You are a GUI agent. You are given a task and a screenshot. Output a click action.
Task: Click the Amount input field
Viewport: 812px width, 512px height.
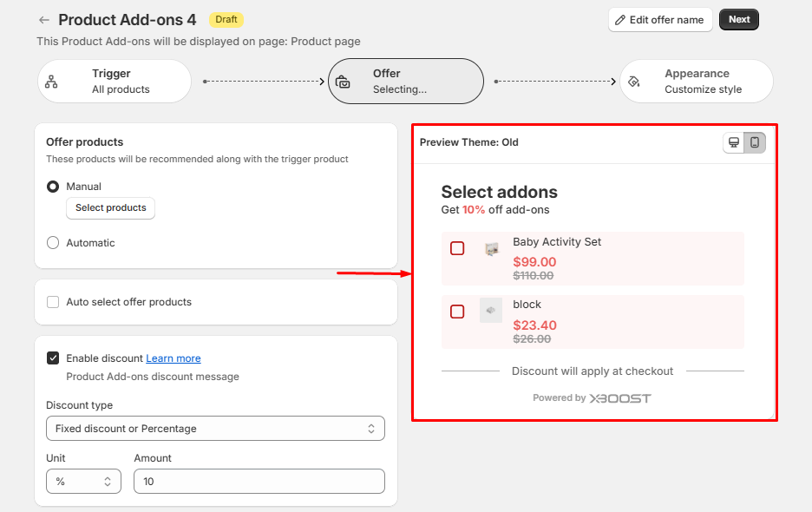coord(259,481)
